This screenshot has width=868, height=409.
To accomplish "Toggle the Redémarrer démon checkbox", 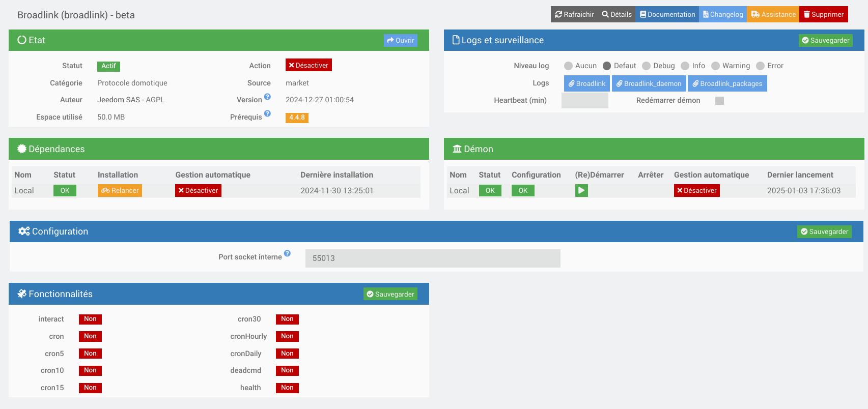I will (719, 101).
